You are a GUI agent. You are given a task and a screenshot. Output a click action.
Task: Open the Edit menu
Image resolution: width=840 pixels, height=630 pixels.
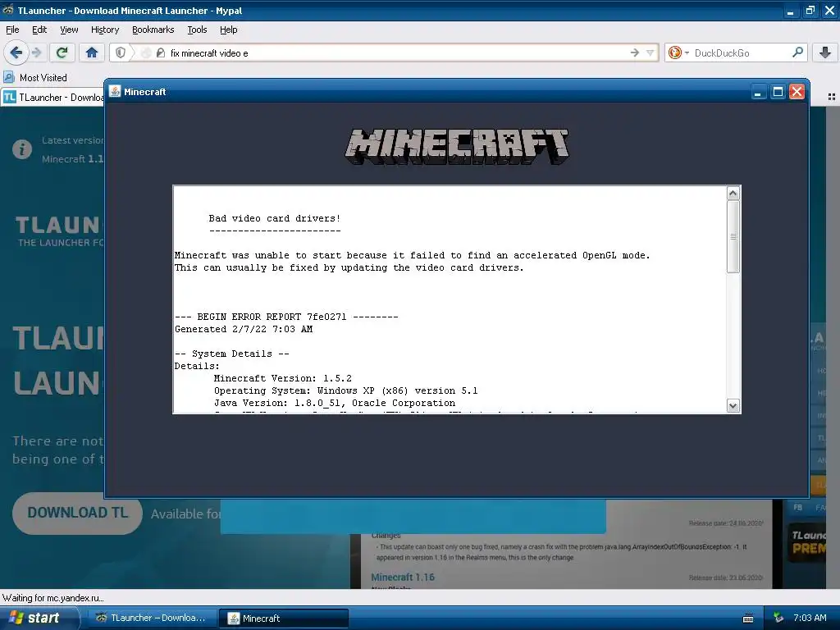point(39,30)
